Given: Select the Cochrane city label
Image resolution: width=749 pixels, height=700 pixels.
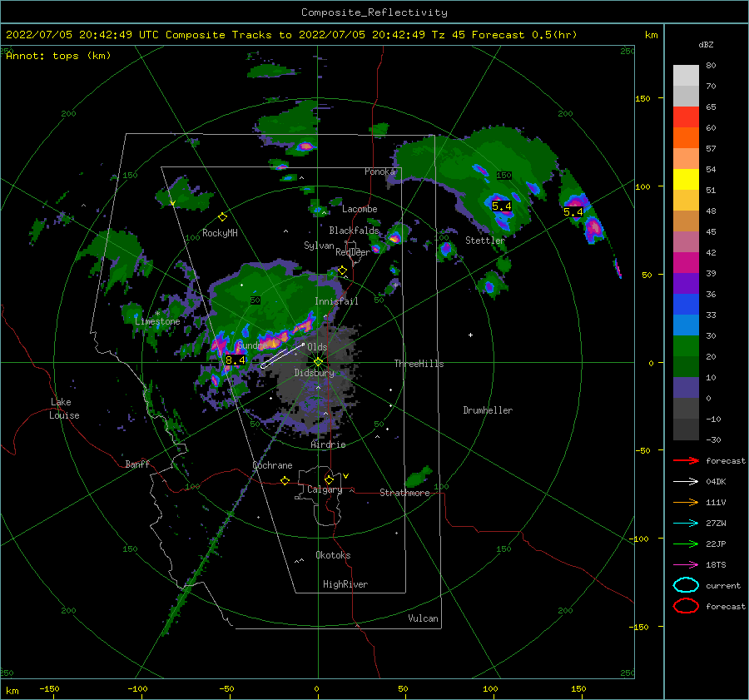Looking at the screenshot, I should (x=272, y=465).
